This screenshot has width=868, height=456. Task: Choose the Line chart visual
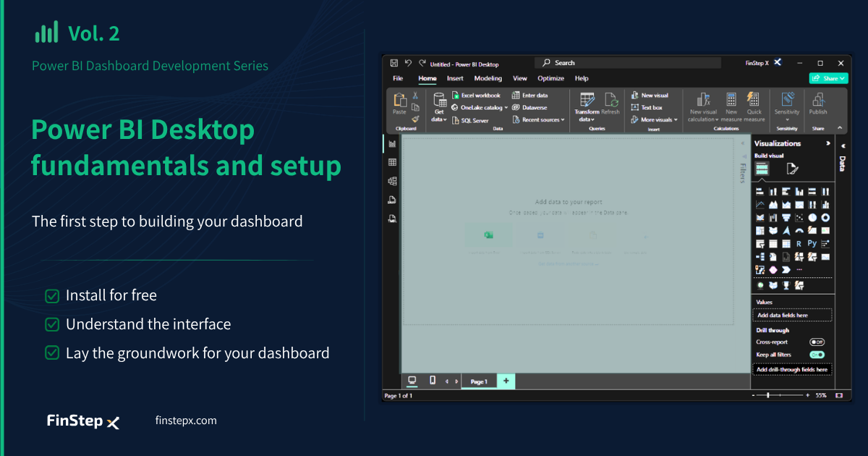[x=759, y=204]
